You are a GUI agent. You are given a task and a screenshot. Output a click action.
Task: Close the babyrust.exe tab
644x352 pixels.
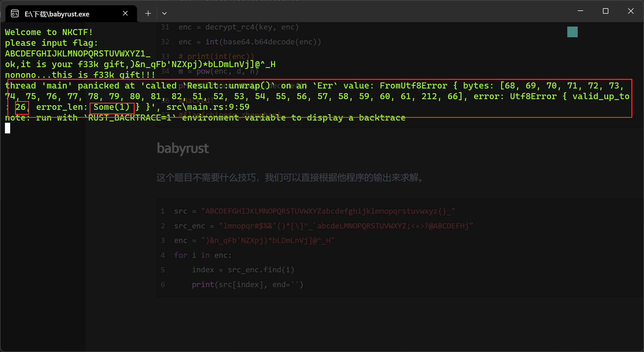[x=125, y=13]
